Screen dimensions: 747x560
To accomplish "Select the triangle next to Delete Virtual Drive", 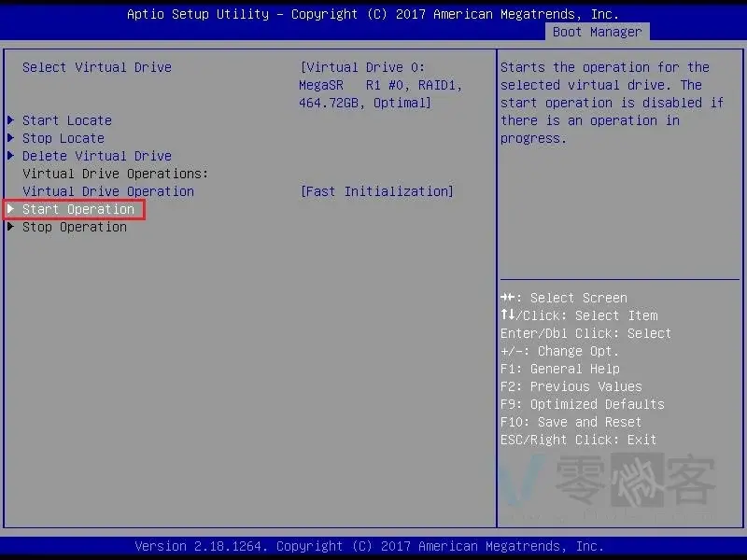I will pos(10,156).
